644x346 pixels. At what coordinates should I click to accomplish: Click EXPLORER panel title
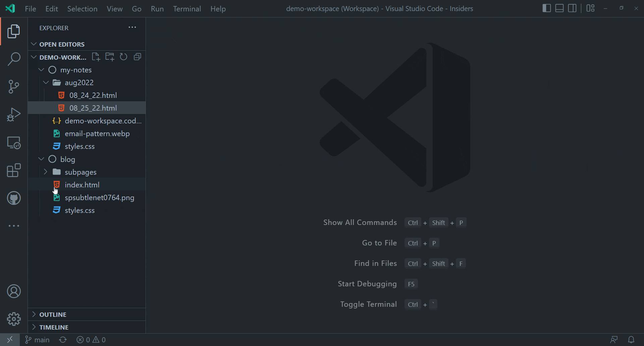click(x=54, y=28)
